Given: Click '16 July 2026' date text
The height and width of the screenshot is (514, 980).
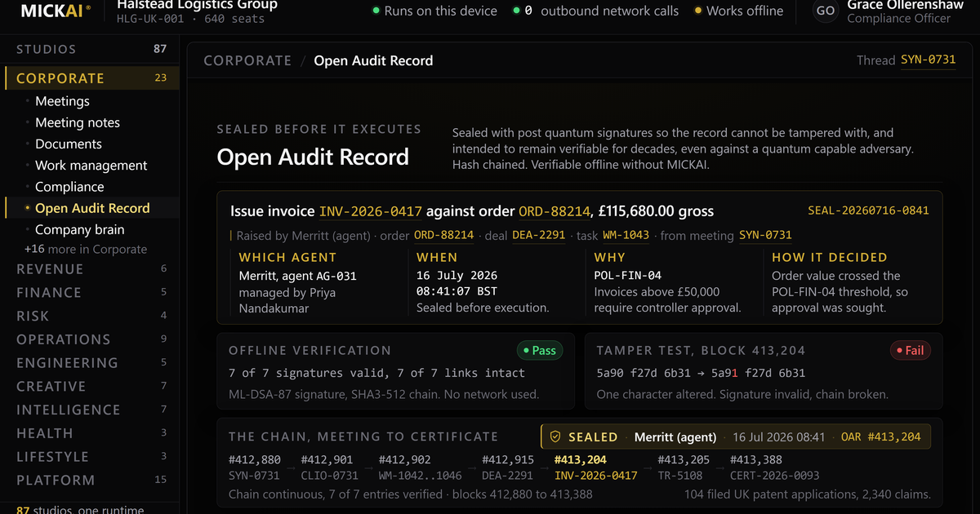Looking at the screenshot, I should (457, 276).
